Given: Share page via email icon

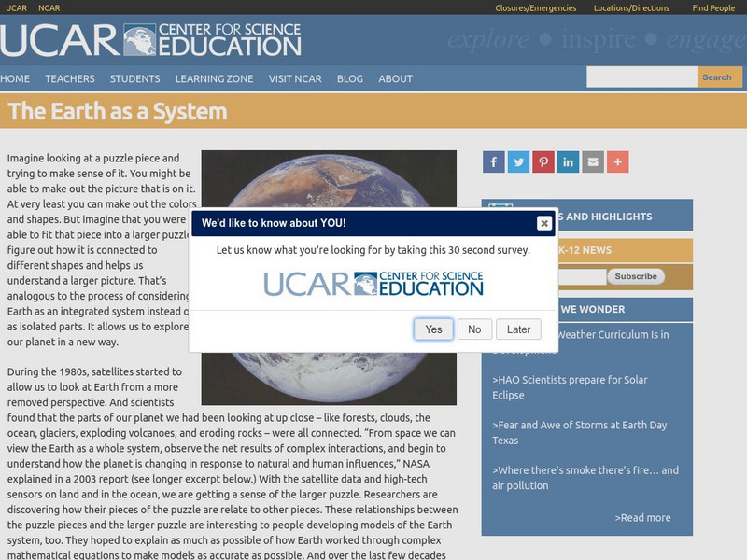Looking at the screenshot, I should (593, 161).
